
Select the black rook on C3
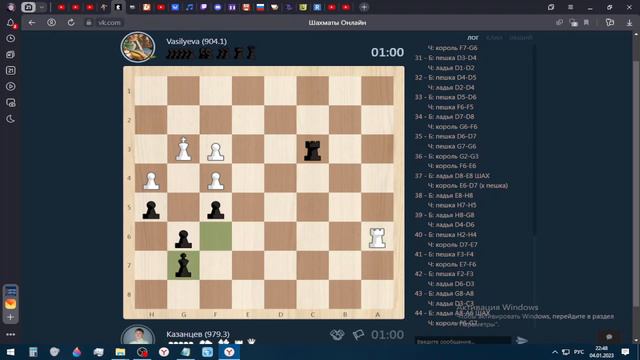(x=313, y=150)
